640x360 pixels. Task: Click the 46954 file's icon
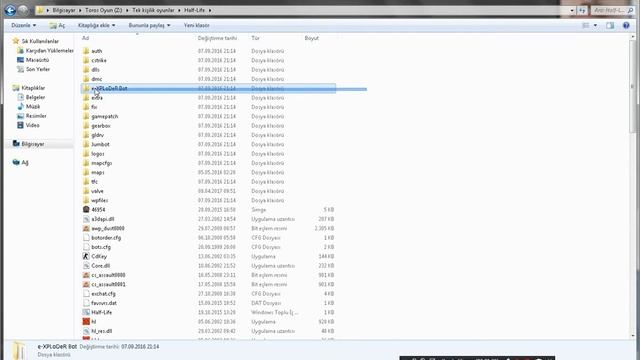pos(86,209)
